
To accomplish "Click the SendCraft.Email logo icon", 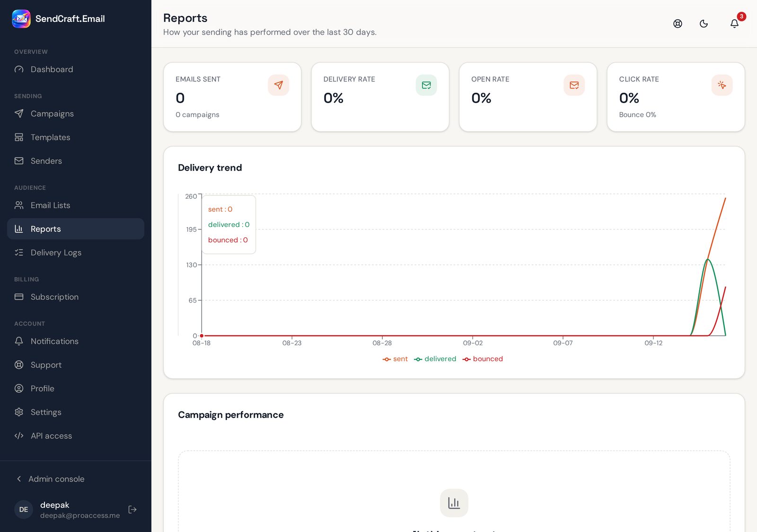I will click(21, 19).
